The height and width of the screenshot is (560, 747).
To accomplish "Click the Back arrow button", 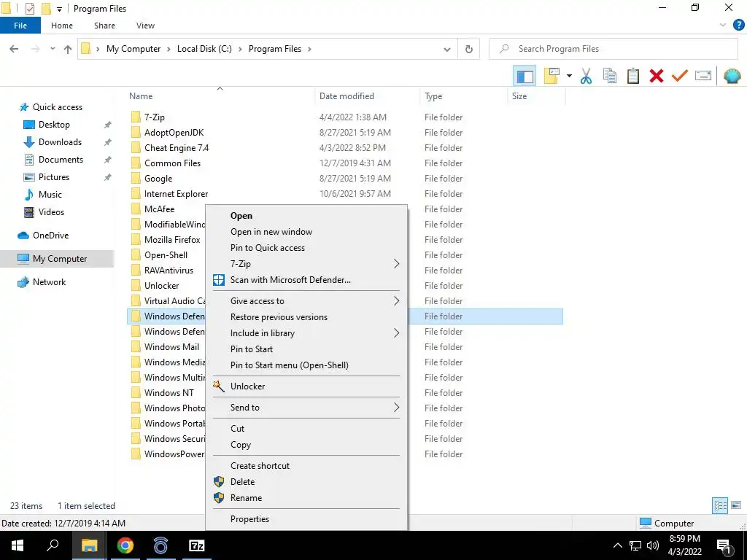I will pyautogui.click(x=15, y=49).
